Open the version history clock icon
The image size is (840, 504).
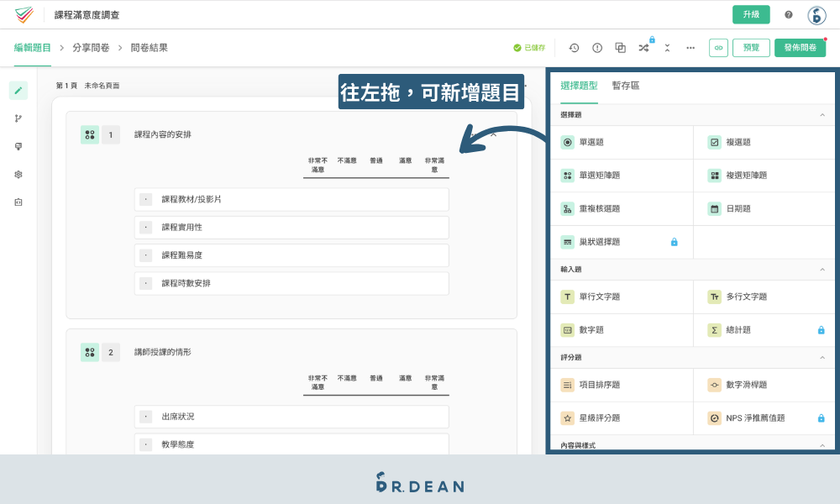tap(574, 48)
